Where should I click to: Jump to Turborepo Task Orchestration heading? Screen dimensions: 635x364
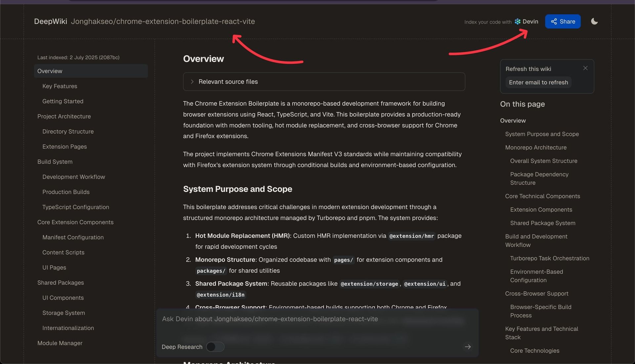click(x=549, y=258)
